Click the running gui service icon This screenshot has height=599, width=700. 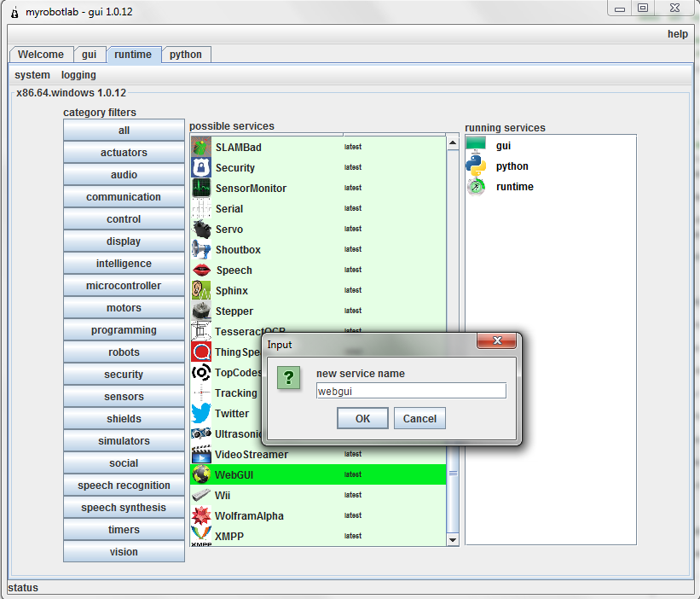[x=476, y=146]
